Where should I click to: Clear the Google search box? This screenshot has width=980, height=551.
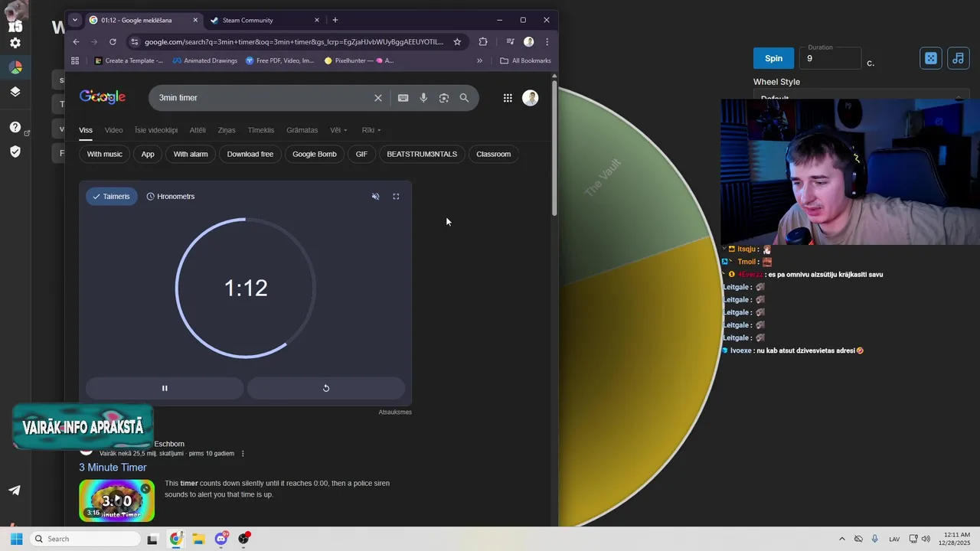377,98
